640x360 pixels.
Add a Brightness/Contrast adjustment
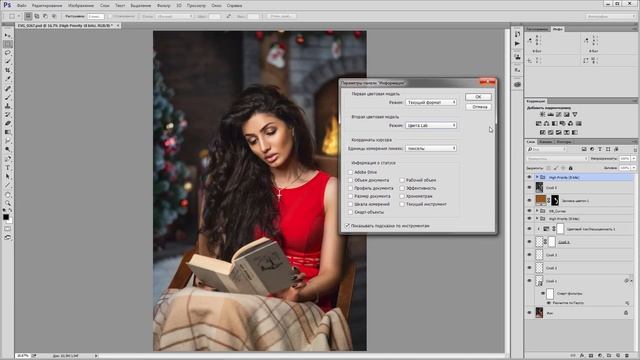(x=542, y=114)
